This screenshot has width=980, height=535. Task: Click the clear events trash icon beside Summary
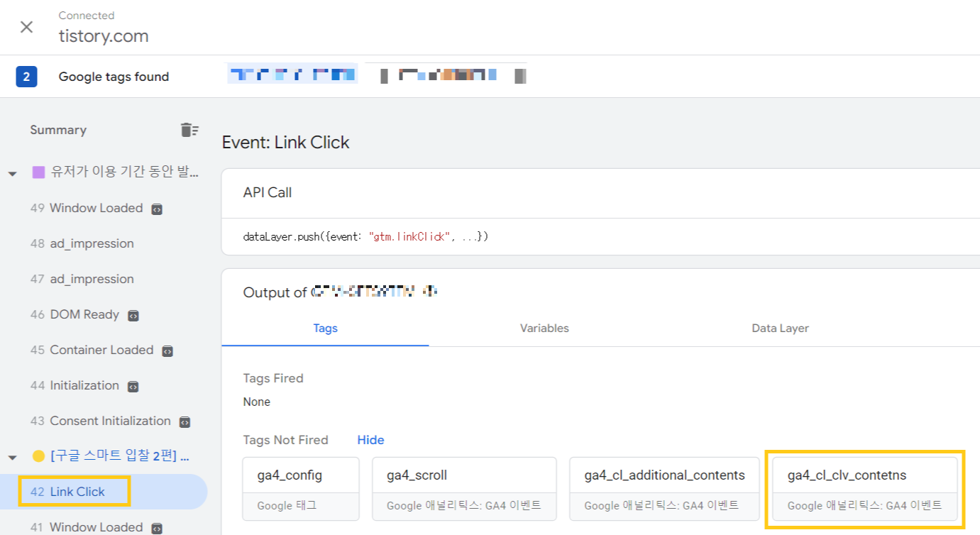click(x=189, y=130)
